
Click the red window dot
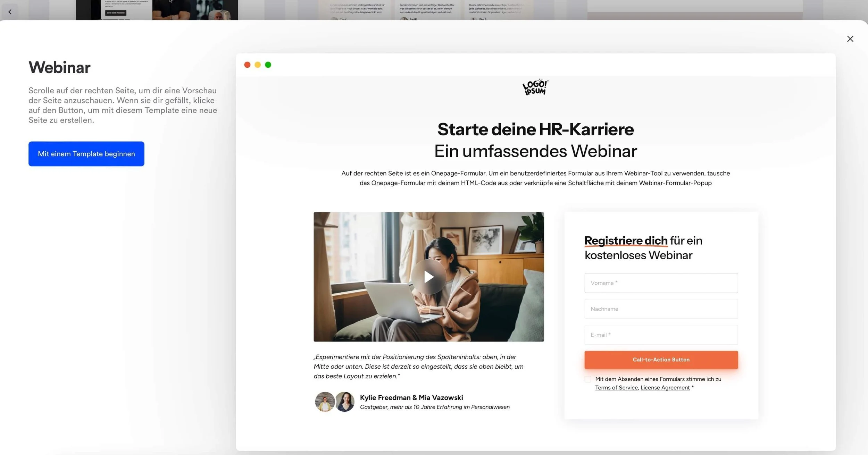point(247,65)
